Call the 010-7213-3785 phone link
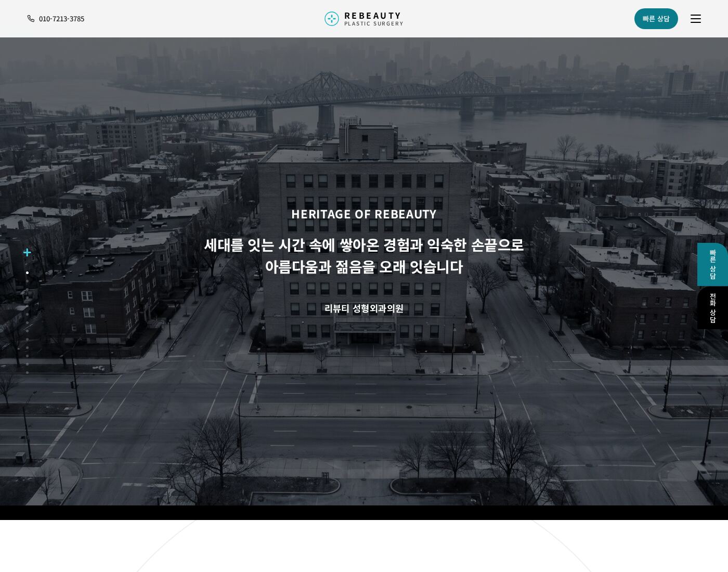 [x=61, y=19]
